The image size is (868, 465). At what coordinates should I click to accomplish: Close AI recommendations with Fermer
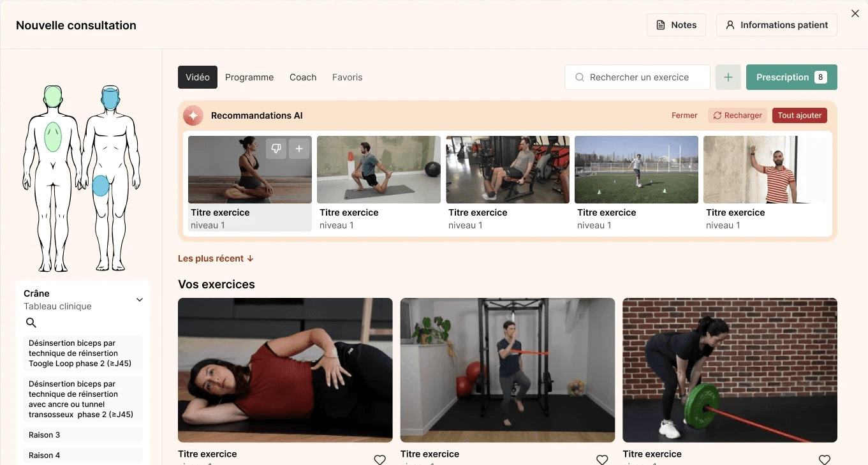click(684, 115)
